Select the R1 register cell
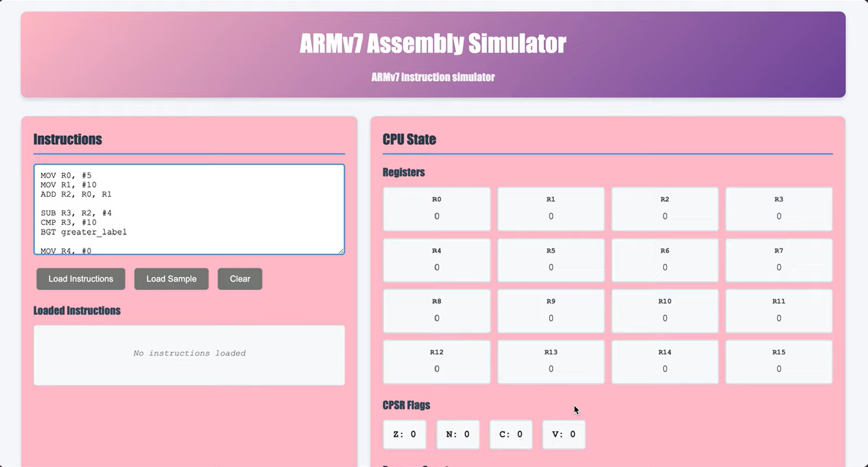 click(550, 209)
